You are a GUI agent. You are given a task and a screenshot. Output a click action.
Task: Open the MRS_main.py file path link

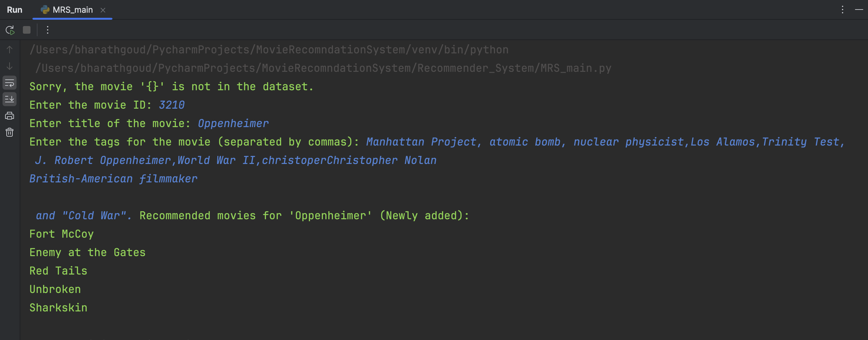(x=323, y=68)
